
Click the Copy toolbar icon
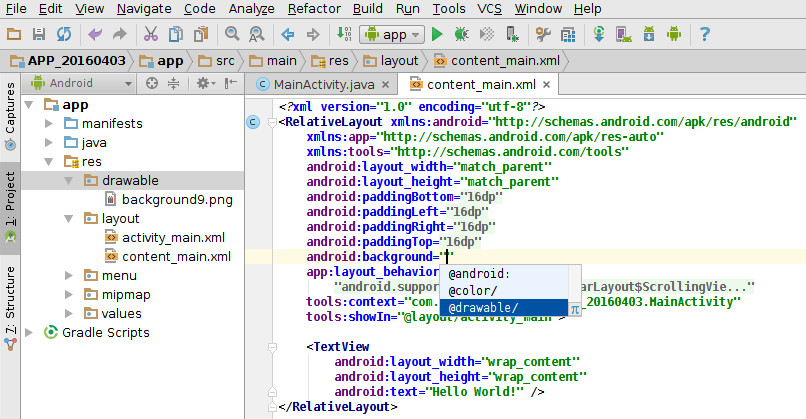(176, 34)
